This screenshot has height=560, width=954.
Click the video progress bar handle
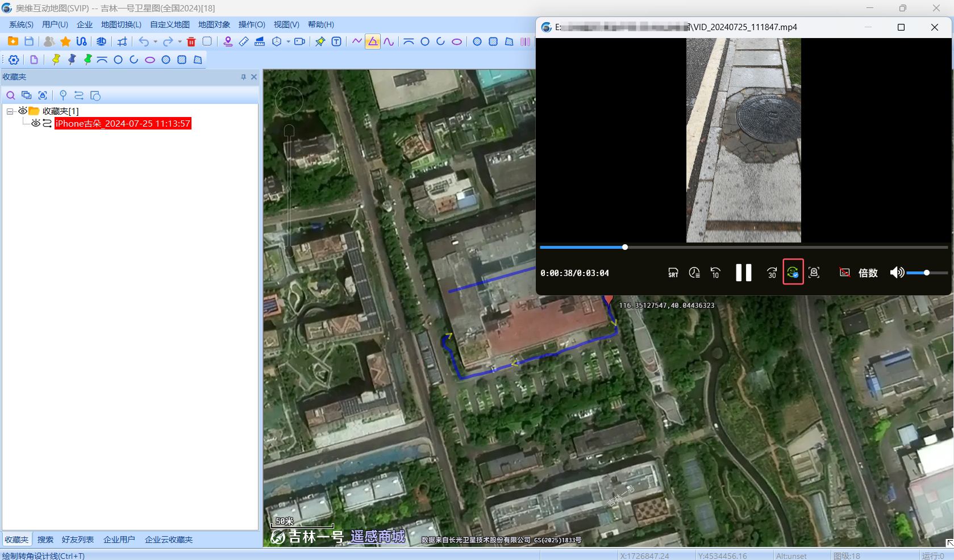[625, 247]
